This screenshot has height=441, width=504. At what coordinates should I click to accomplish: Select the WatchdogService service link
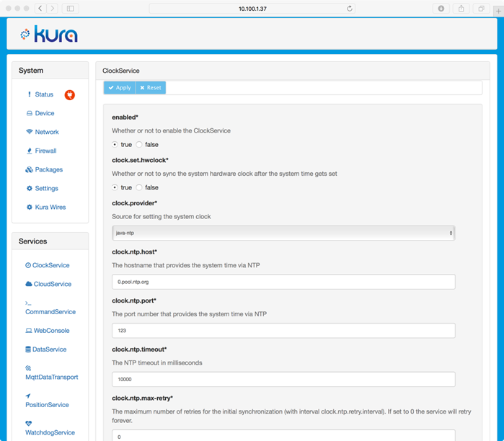[x=50, y=432]
